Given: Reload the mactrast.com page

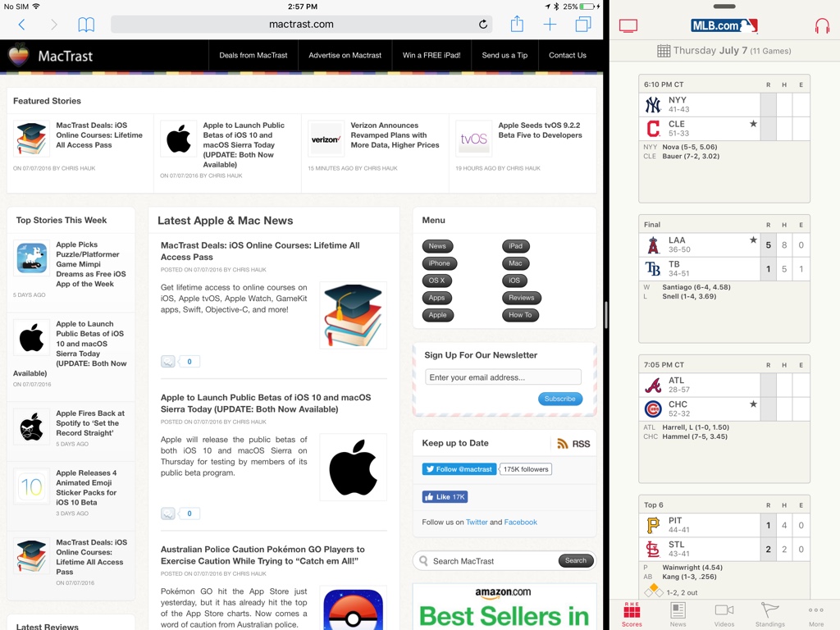Looking at the screenshot, I should pyautogui.click(x=483, y=25).
